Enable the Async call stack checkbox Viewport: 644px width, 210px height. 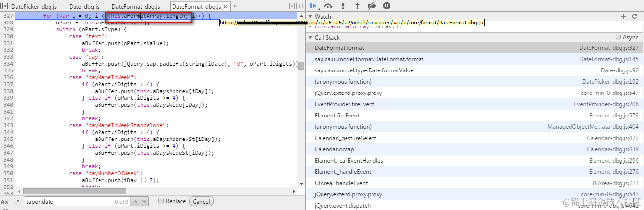618,37
